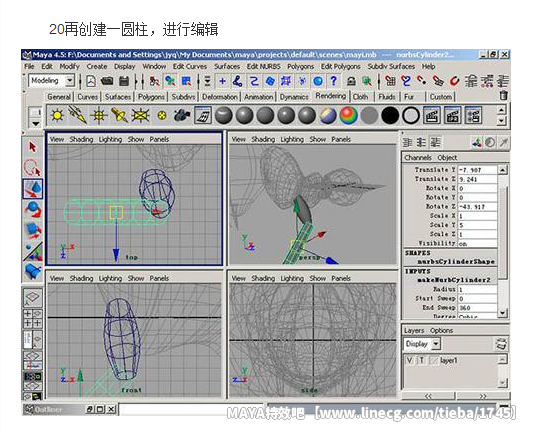Switch to the Rendering shelf tab
The width and height of the screenshot is (558, 432).
coord(331,96)
